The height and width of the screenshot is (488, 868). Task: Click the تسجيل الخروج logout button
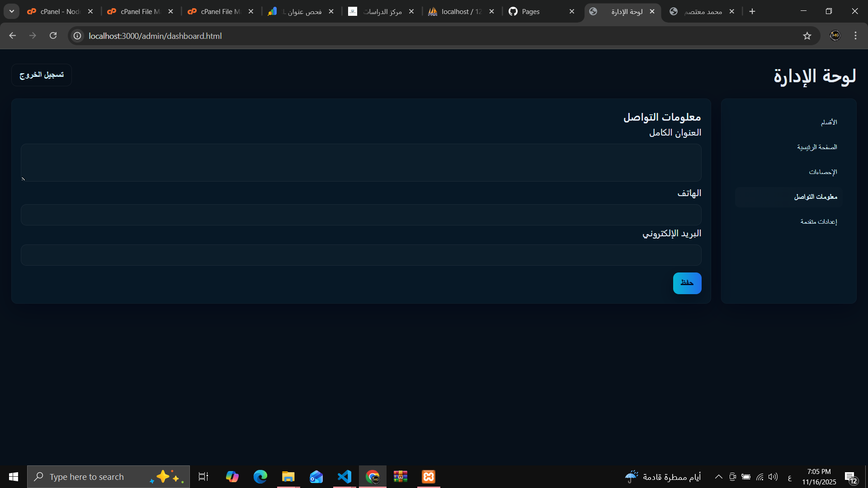pyautogui.click(x=42, y=75)
